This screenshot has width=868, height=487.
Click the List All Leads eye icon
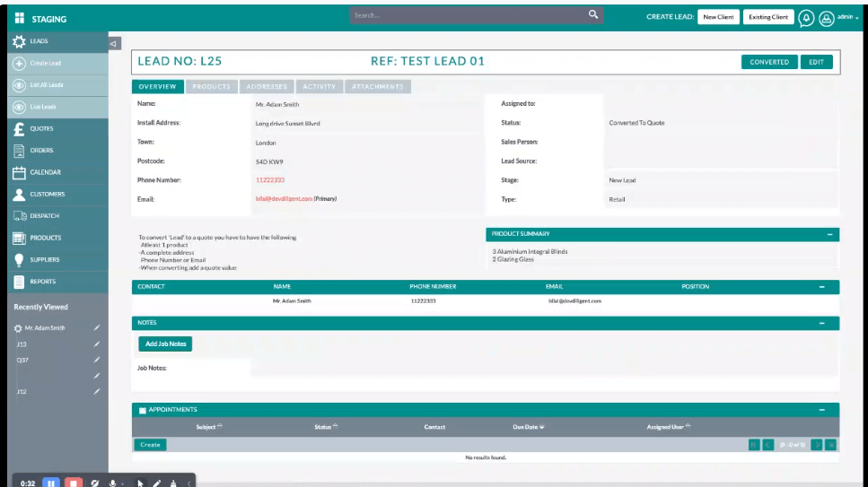19,85
